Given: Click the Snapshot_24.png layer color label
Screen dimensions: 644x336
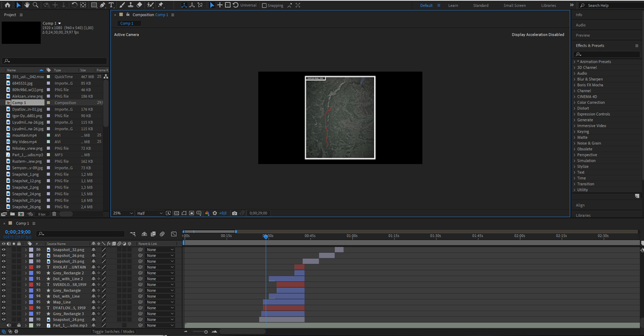Looking at the screenshot, I should (x=30, y=319).
